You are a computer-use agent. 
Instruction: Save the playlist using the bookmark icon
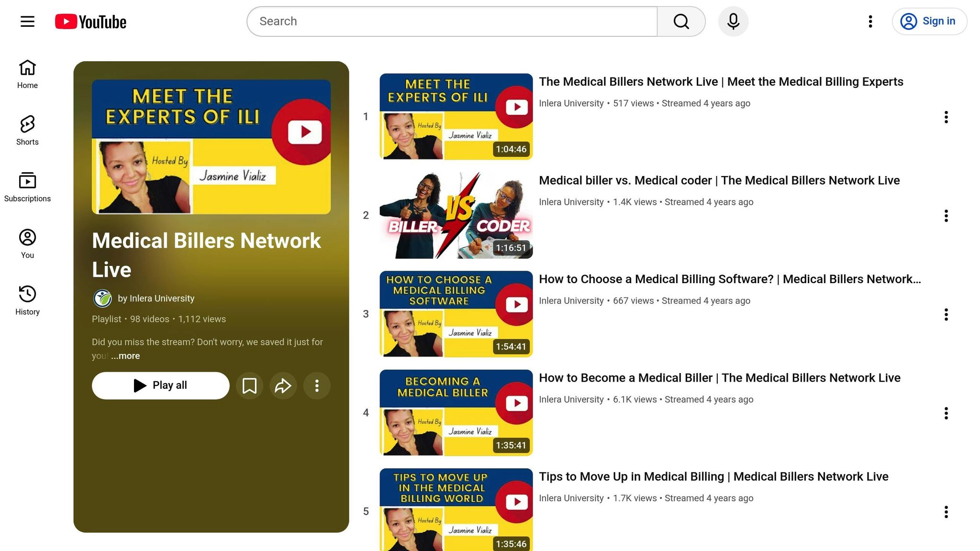pos(249,386)
